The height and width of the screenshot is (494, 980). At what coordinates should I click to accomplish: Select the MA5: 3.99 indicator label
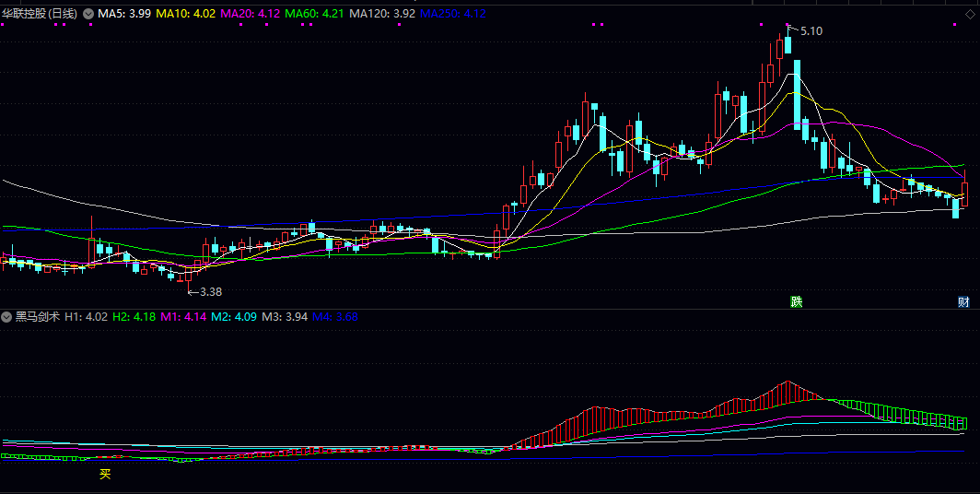(125, 14)
